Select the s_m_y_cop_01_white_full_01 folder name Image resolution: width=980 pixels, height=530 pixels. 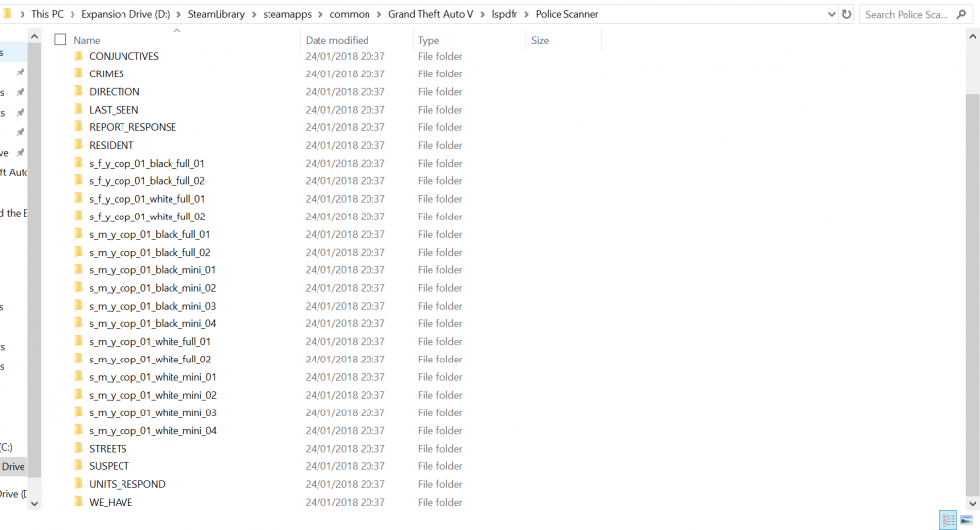149,341
